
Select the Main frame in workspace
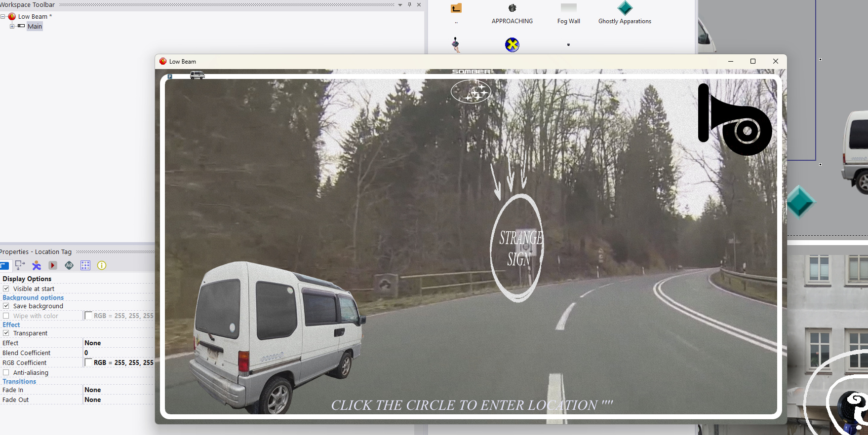[35, 26]
